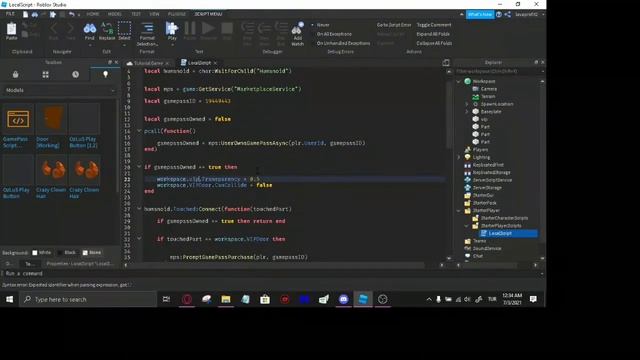Open the Discord taskbar icon

(x=344, y=299)
